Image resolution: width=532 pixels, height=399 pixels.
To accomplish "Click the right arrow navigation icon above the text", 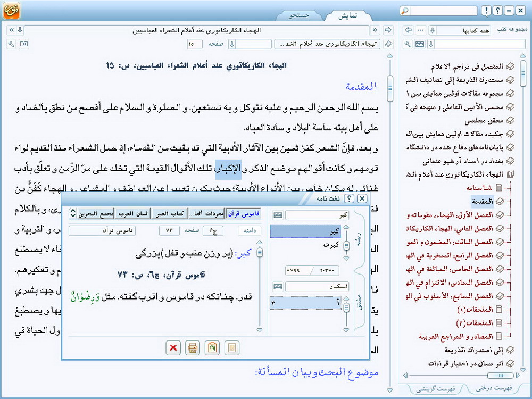I will click(x=388, y=30).
